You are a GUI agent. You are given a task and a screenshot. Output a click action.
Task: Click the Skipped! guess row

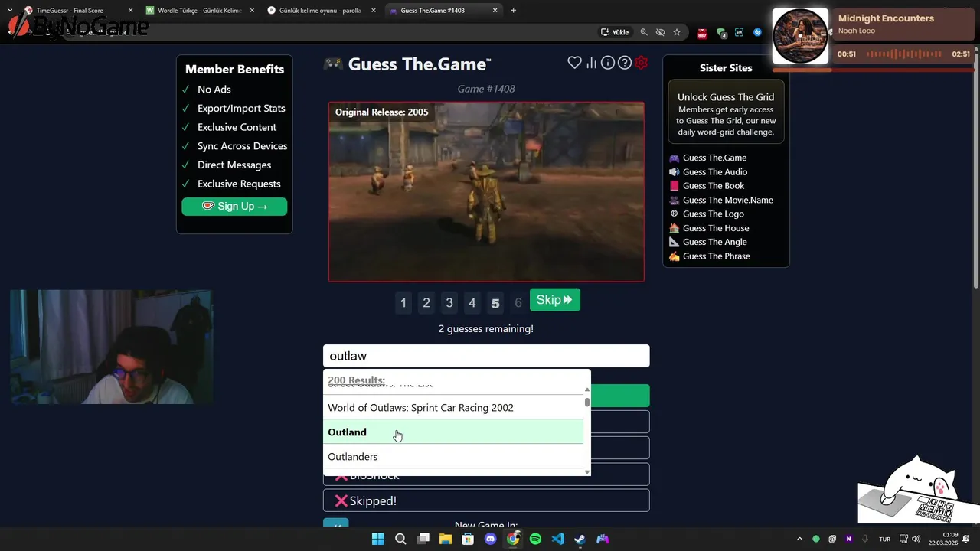point(486,500)
